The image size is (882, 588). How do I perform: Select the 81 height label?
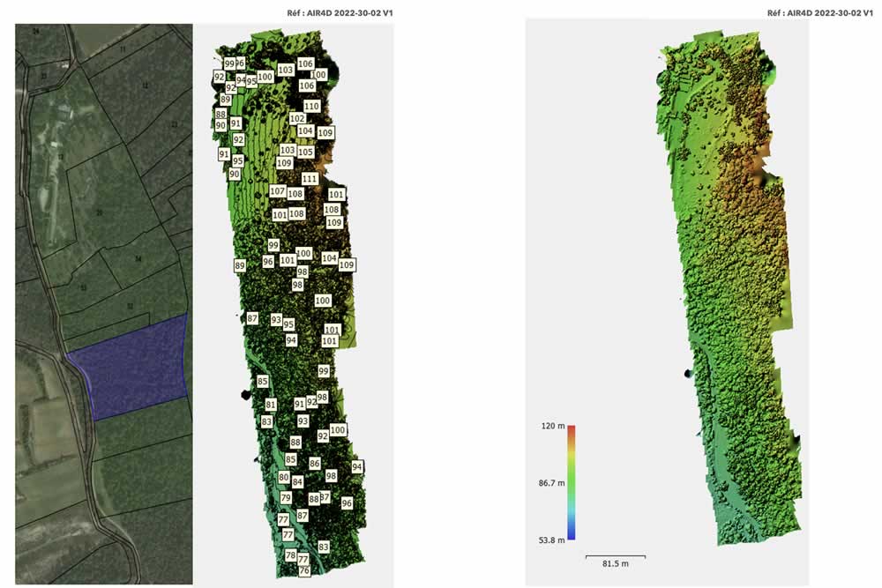click(x=271, y=405)
